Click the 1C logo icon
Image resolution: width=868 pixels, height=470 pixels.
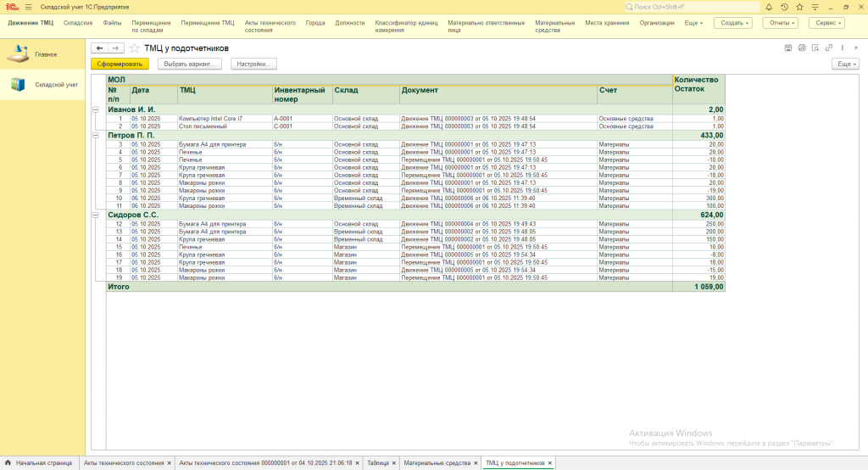12,7
